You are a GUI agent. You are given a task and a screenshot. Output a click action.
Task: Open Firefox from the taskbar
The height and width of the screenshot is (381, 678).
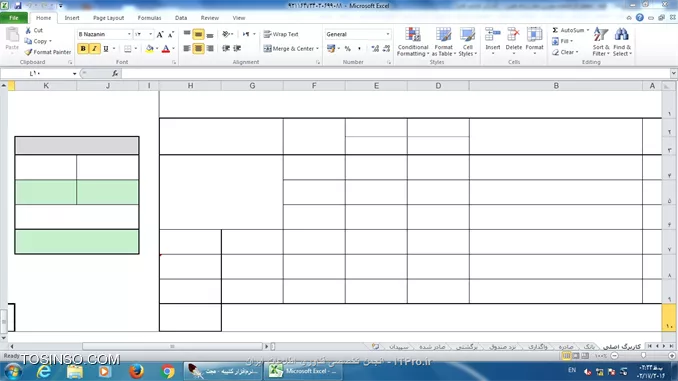tap(136, 371)
